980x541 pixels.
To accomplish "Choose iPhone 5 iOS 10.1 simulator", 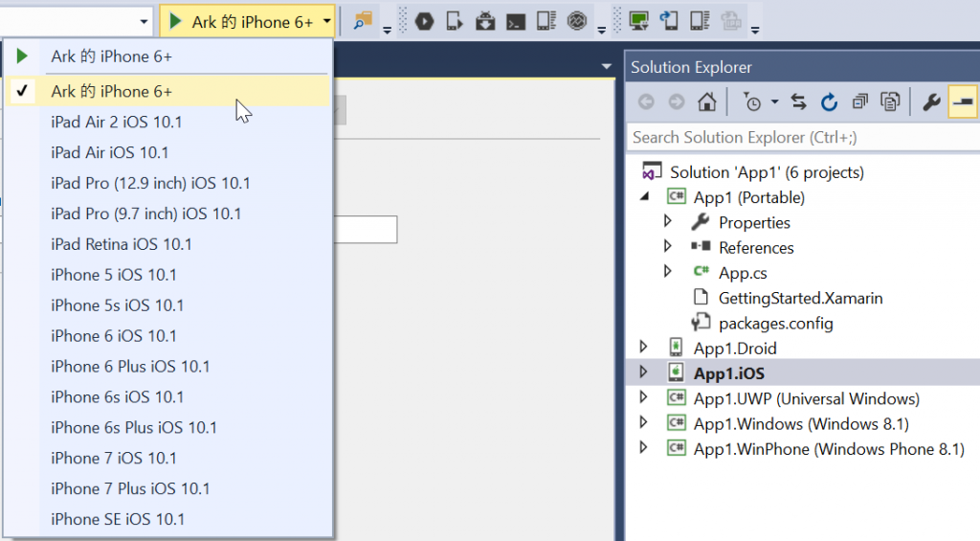I will coord(168,275).
